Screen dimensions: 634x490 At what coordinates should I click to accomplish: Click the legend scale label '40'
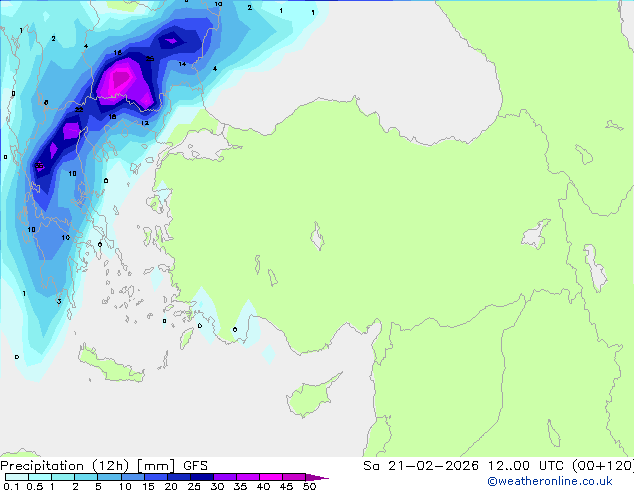263,486
